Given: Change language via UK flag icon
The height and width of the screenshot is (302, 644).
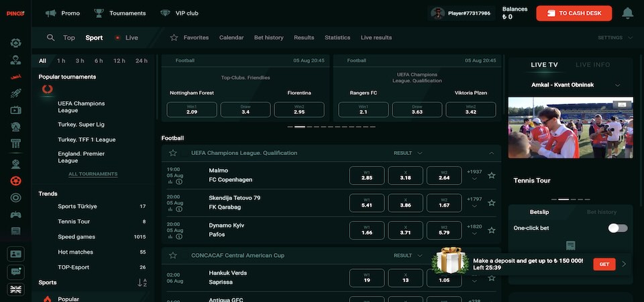Looking at the screenshot, I should tap(15, 289).
